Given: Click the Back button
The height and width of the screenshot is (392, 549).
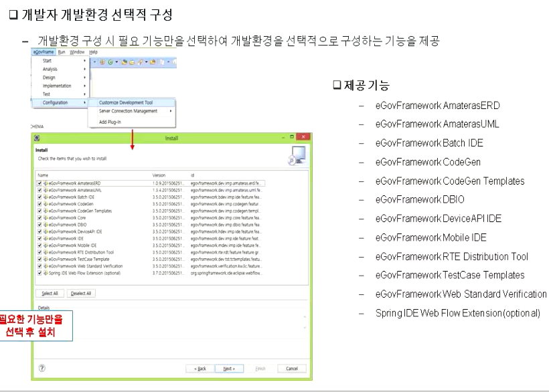Looking at the screenshot, I should pos(200,369).
